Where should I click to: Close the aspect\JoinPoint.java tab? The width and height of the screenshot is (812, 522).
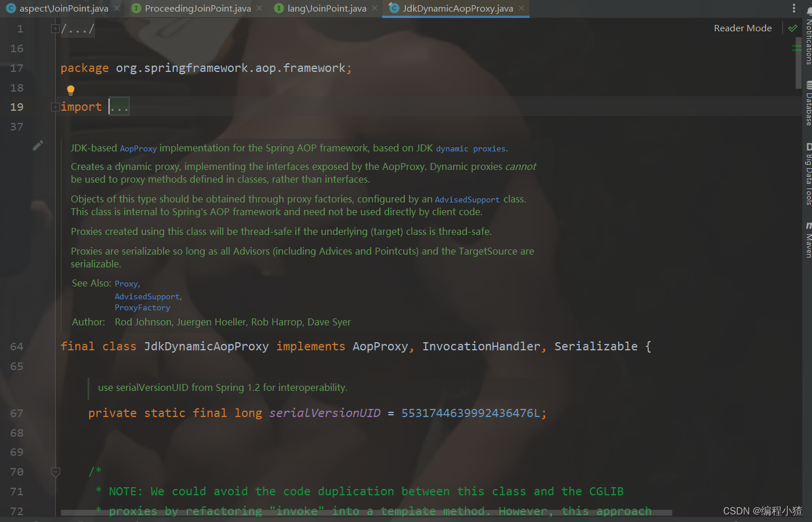117,9
